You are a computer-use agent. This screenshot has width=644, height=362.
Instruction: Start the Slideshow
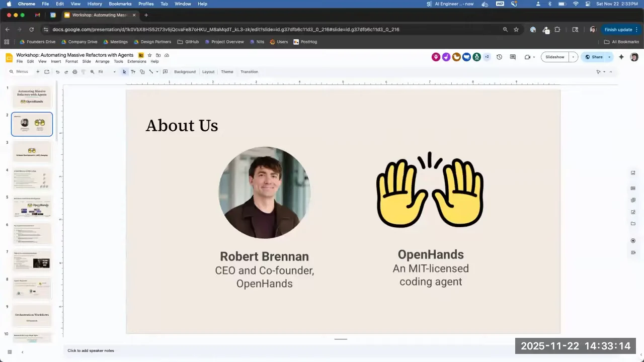pos(555,57)
